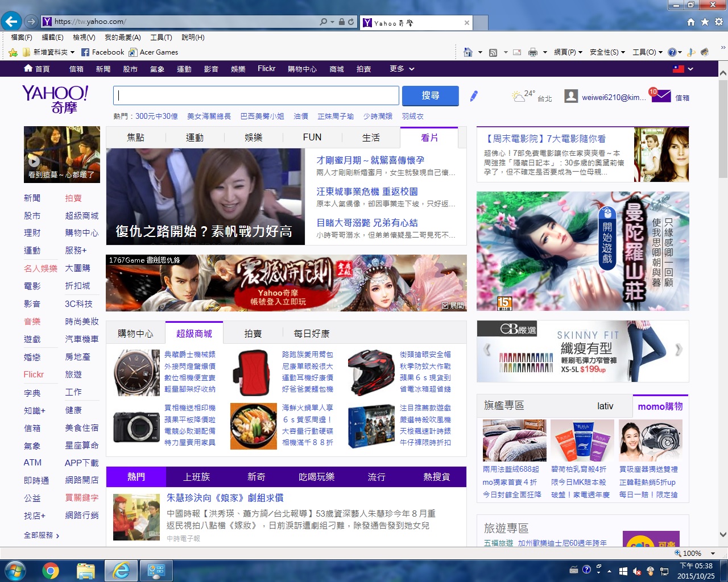Click the add-to-favorites star icon in favorites bar
This screenshot has width=728, height=582.
coord(13,52)
